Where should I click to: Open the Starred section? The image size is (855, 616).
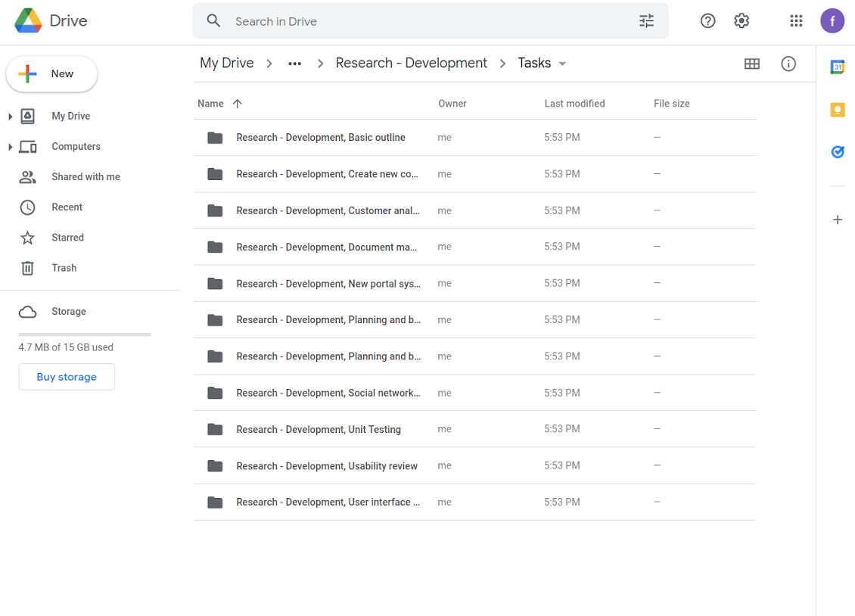pyautogui.click(x=67, y=238)
